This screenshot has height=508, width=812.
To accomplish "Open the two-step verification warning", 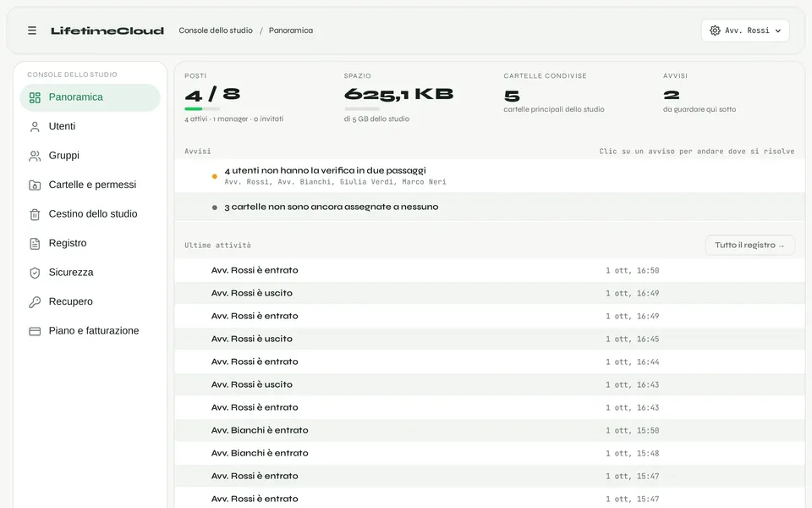I will [x=490, y=176].
